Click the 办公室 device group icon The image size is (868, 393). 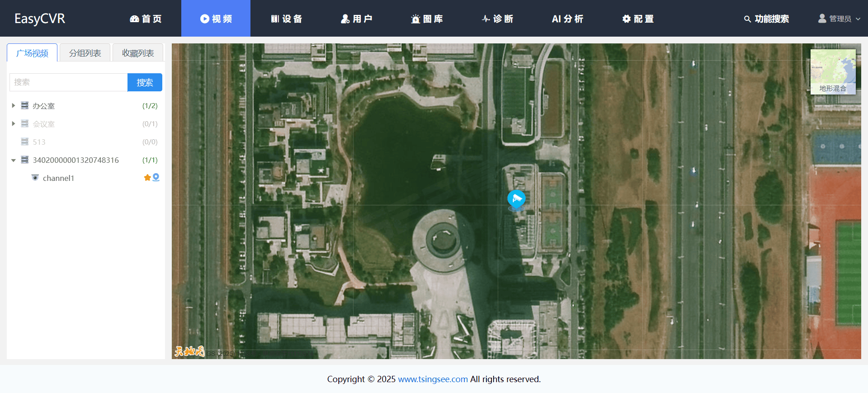point(25,105)
